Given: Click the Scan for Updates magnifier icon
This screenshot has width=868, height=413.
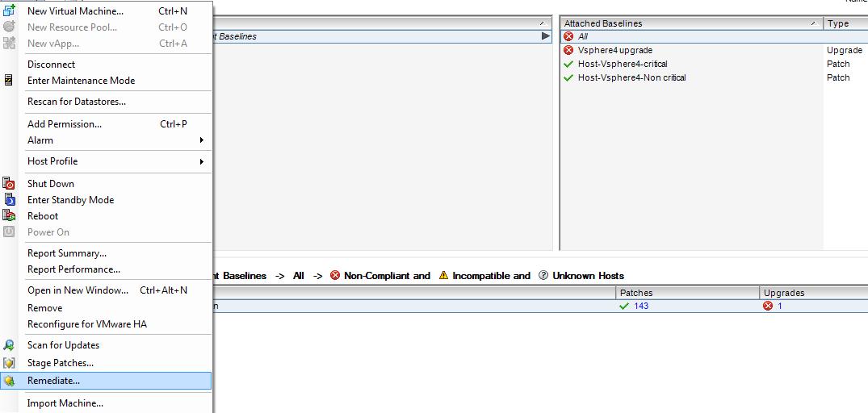Looking at the screenshot, I should click(x=9, y=345).
